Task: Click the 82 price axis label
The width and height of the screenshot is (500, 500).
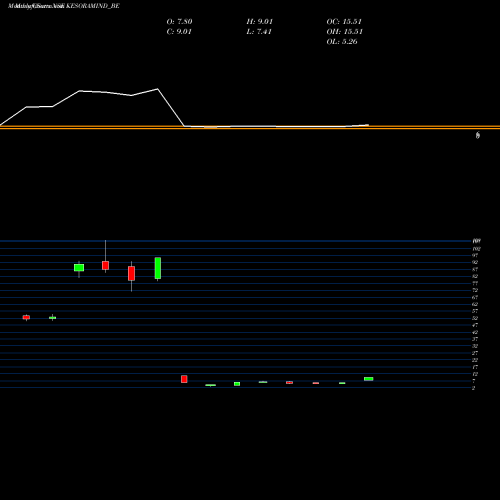Action: (475, 276)
